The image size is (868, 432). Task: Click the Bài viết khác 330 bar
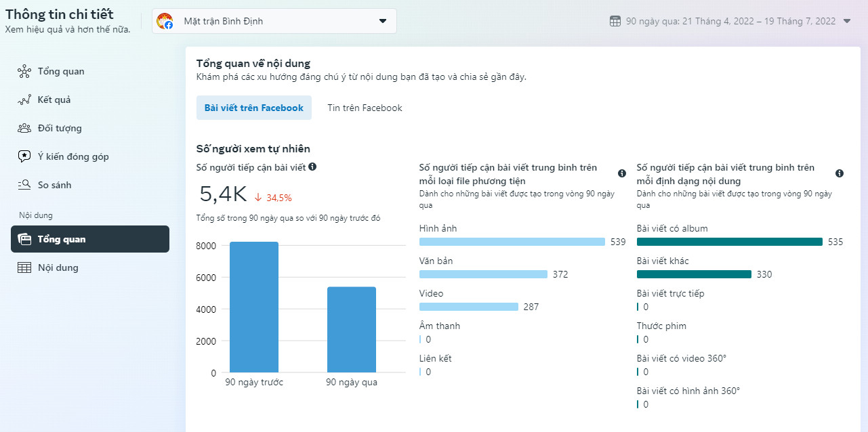point(694,274)
